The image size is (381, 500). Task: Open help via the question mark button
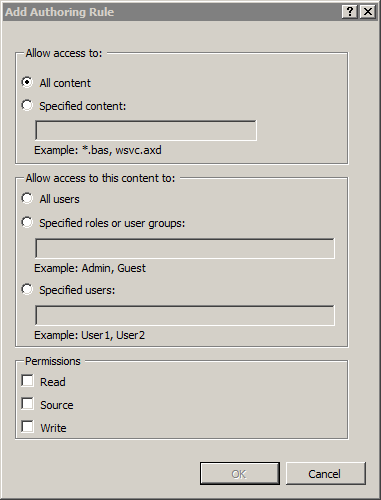(x=350, y=12)
